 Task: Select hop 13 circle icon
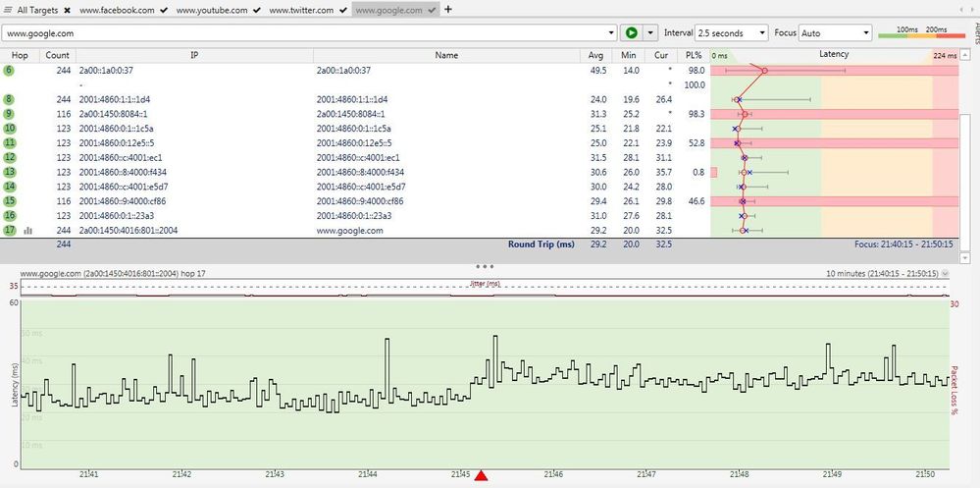10,172
